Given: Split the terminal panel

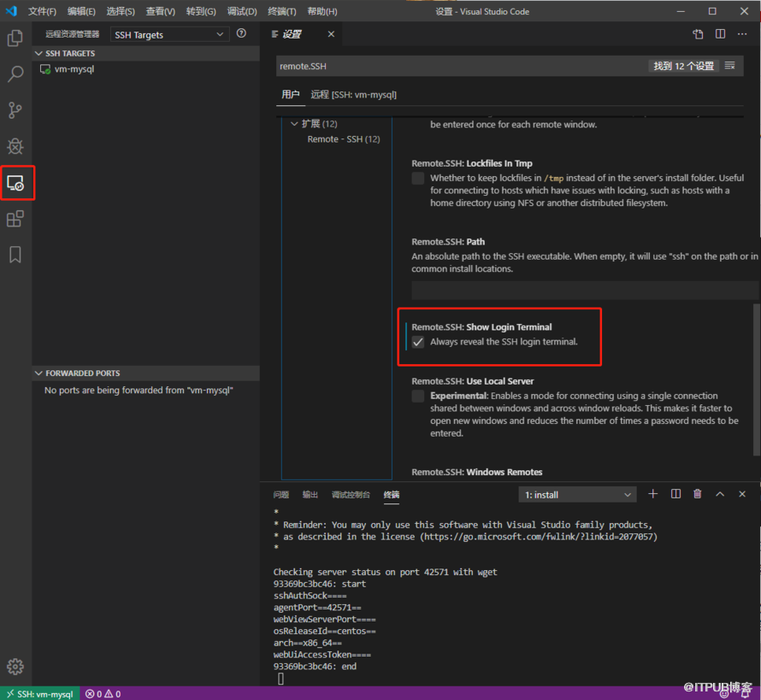Looking at the screenshot, I should point(675,494).
